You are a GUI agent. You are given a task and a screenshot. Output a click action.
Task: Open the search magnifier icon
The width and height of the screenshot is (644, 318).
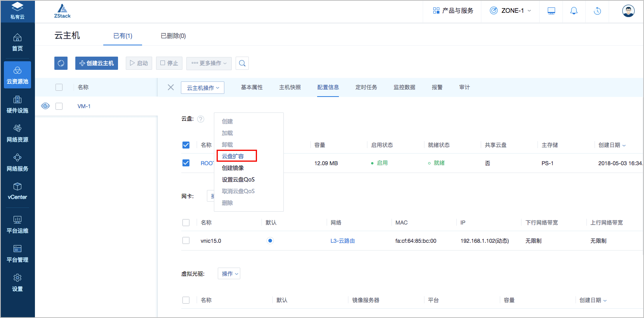pyautogui.click(x=242, y=63)
